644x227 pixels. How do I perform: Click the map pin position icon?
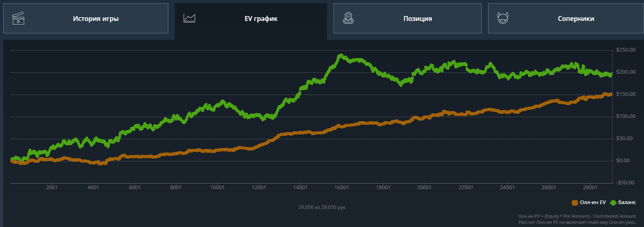[348, 18]
